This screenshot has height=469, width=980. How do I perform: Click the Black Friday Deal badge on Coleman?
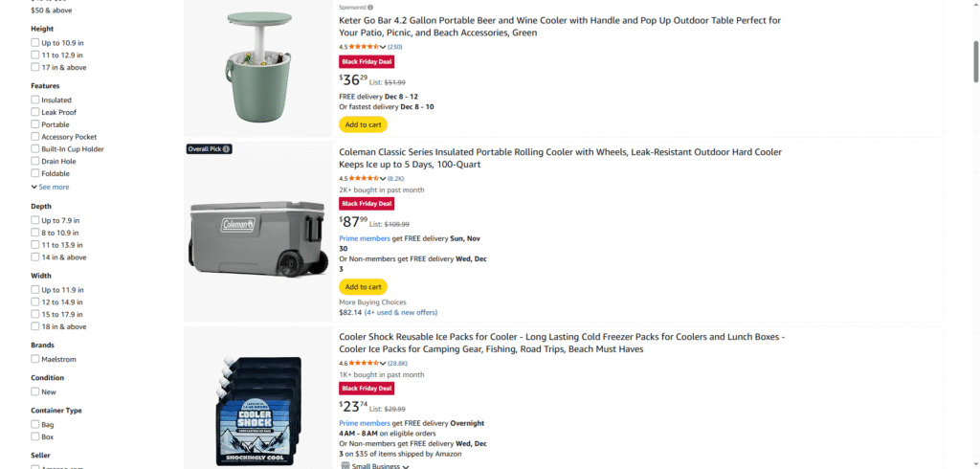367,204
